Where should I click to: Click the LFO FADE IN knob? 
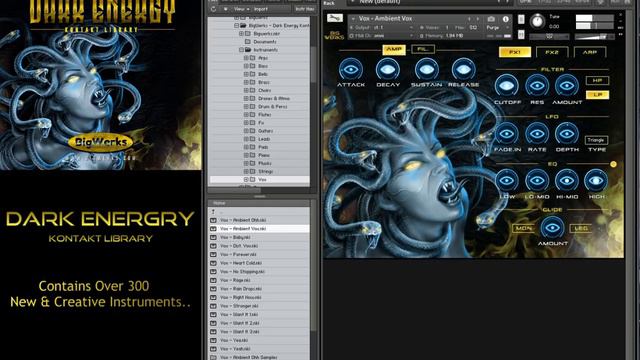507,133
